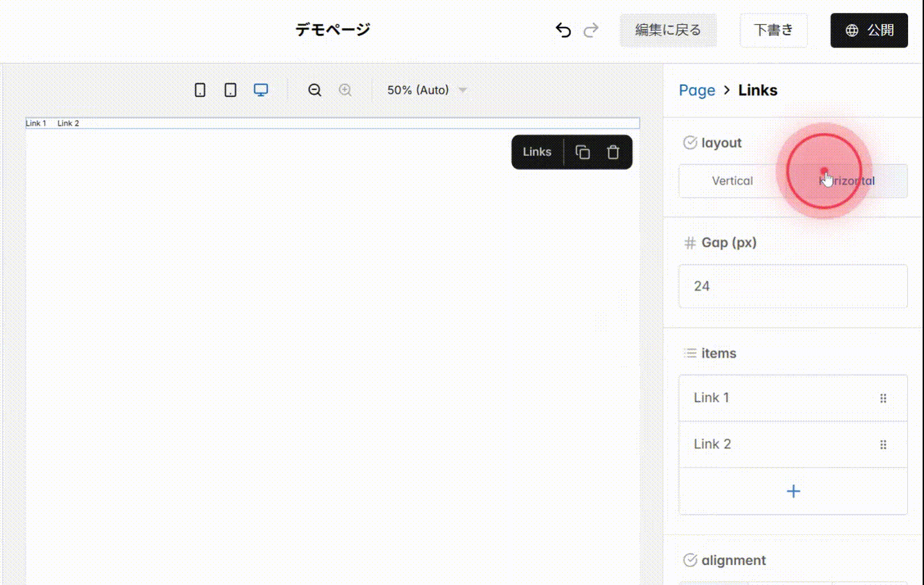Image resolution: width=924 pixels, height=585 pixels.
Task: Click the 編集に戻る button
Action: click(x=668, y=30)
